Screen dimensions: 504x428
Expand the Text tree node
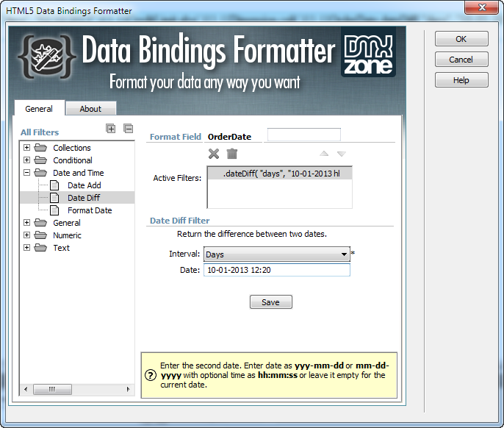(27, 248)
